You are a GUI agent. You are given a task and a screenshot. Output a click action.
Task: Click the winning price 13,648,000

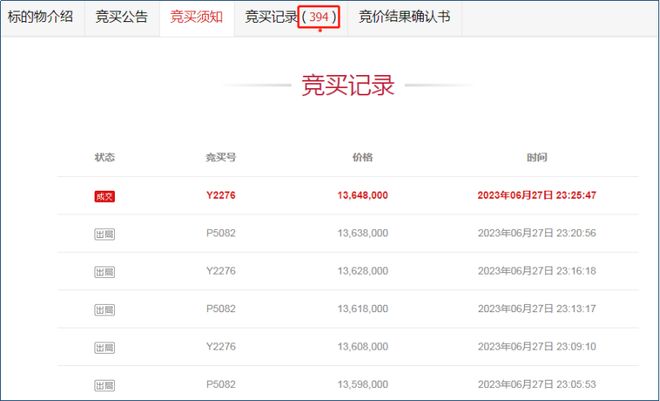coord(362,196)
